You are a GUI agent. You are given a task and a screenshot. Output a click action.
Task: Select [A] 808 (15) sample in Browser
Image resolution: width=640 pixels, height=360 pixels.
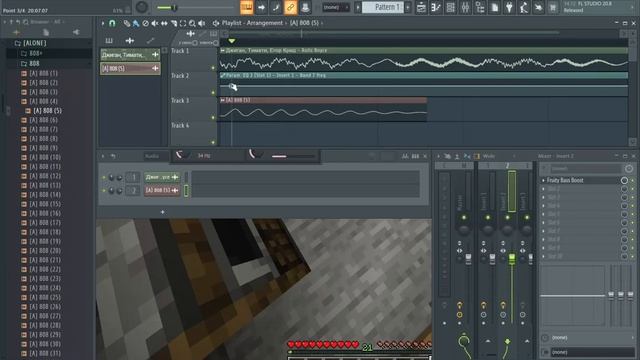45,204
